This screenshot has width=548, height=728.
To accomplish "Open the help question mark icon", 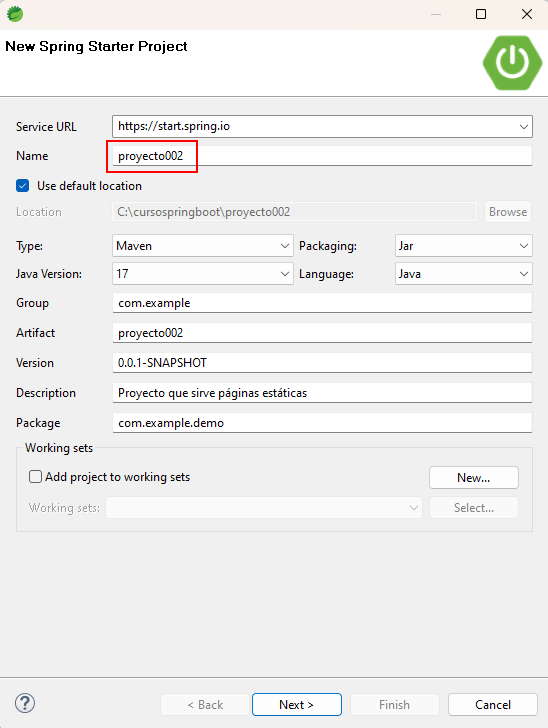I will point(25,703).
